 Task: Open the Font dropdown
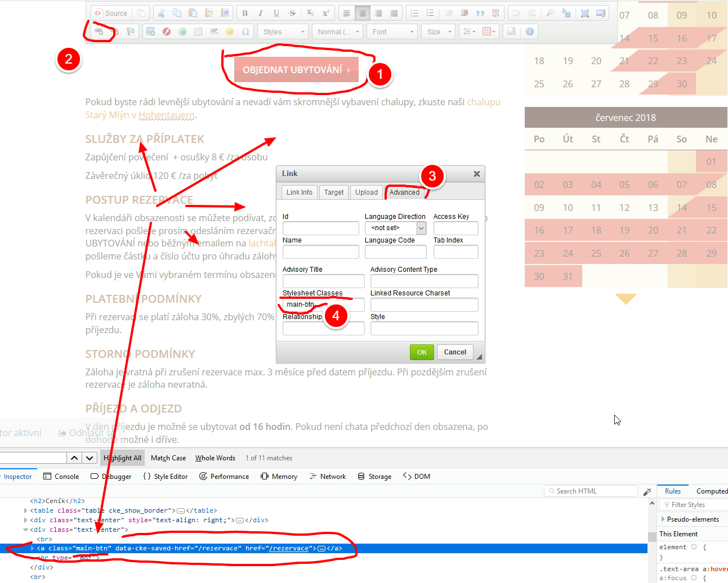pyautogui.click(x=392, y=32)
